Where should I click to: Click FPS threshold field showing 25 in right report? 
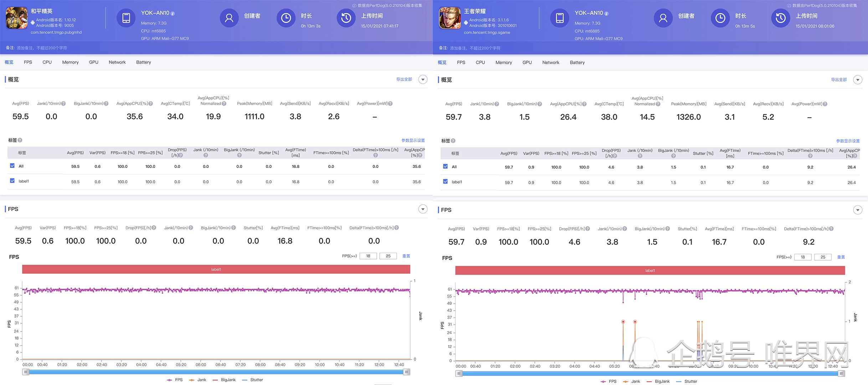coord(823,257)
